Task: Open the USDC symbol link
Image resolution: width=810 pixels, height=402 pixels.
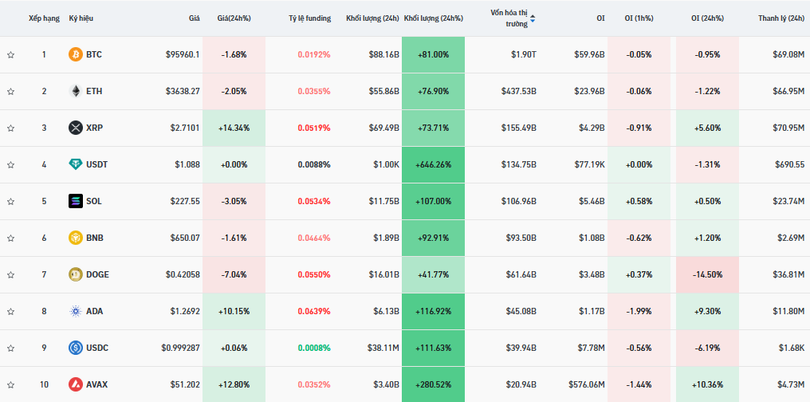Action: [x=97, y=348]
